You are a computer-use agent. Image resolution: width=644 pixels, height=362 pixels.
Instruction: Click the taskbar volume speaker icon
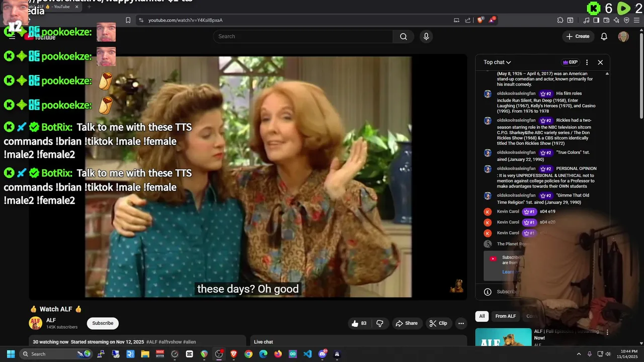(608, 354)
